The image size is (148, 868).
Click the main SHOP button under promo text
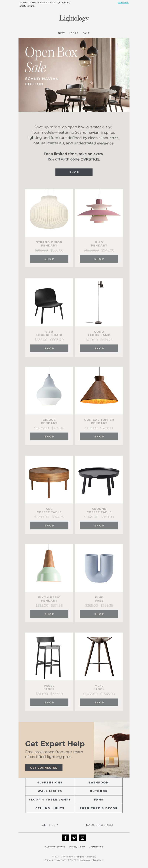[74, 172]
